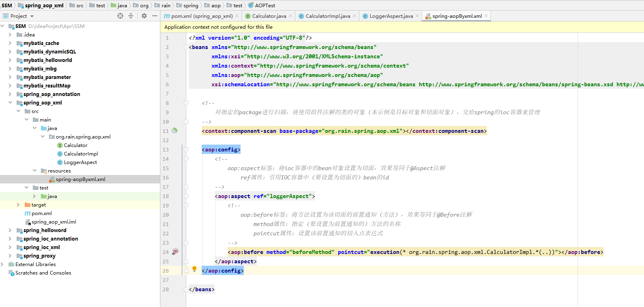The height and width of the screenshot is (307, 644).
Task: Click the LoggerAspect class icon in tree
Action: [60, 162]
